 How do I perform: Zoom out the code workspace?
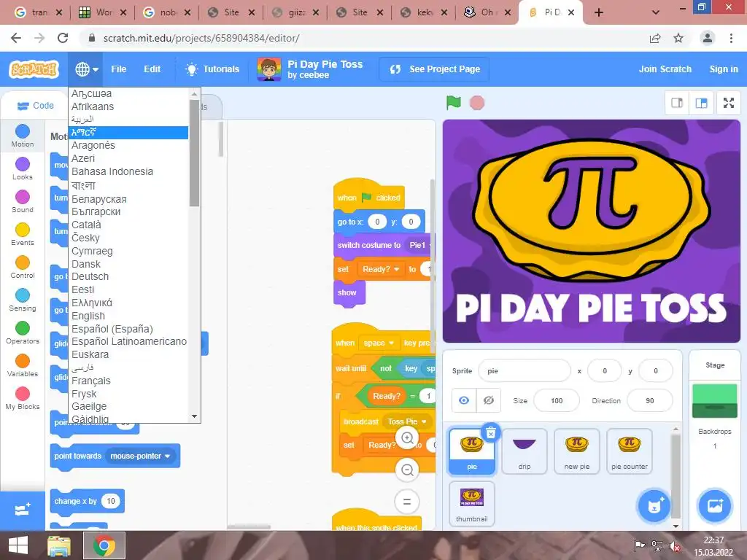[407, 470]
